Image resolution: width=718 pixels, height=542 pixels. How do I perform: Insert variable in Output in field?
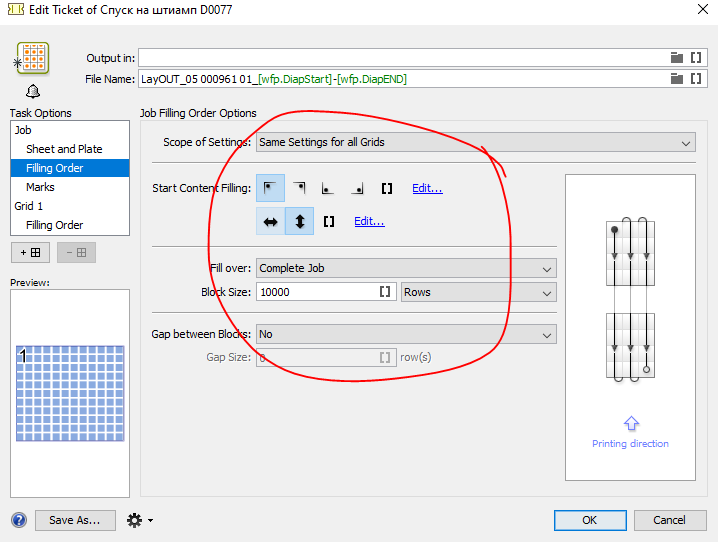tap(696, 58)
